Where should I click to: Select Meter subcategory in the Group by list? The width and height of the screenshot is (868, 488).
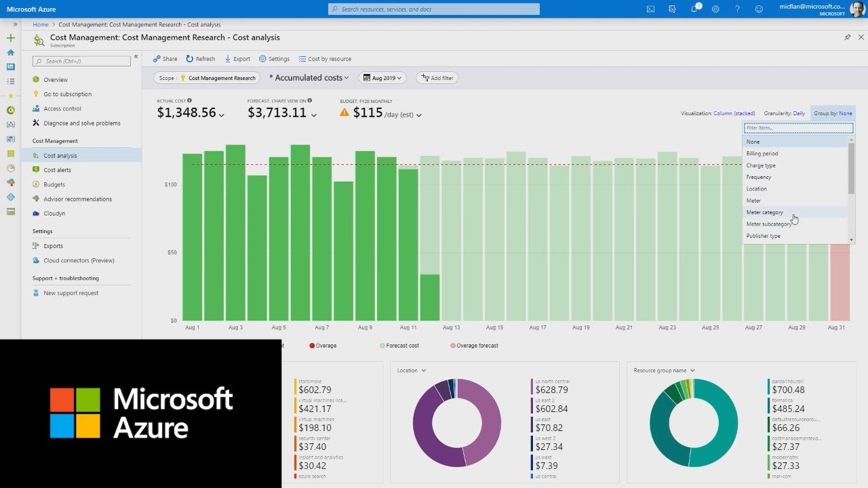pyautogui.click(x=795, y=224)
